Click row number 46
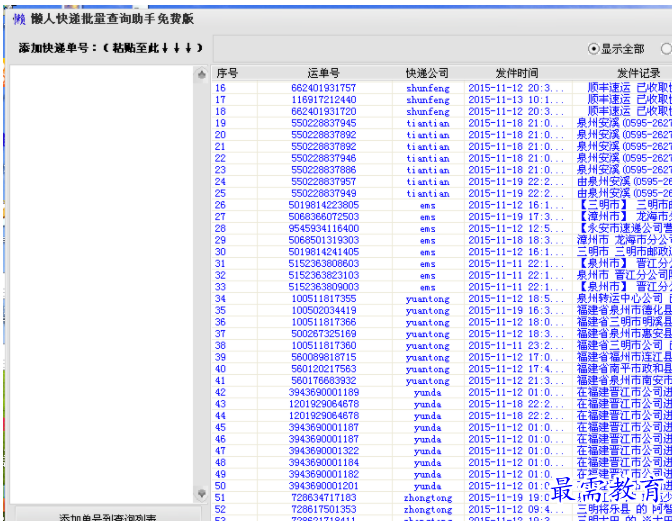Image resolution: width=672 pixels, height=521 pixels. 220,439
